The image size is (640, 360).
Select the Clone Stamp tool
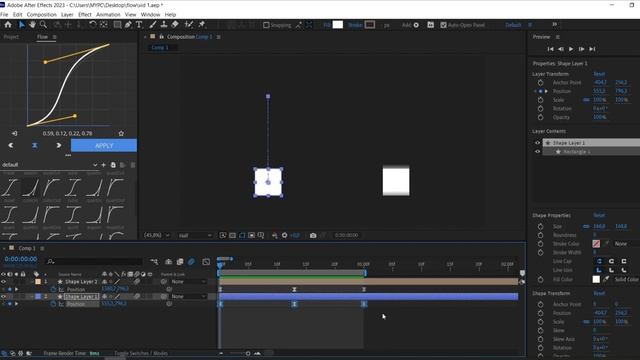pos(164,25)
